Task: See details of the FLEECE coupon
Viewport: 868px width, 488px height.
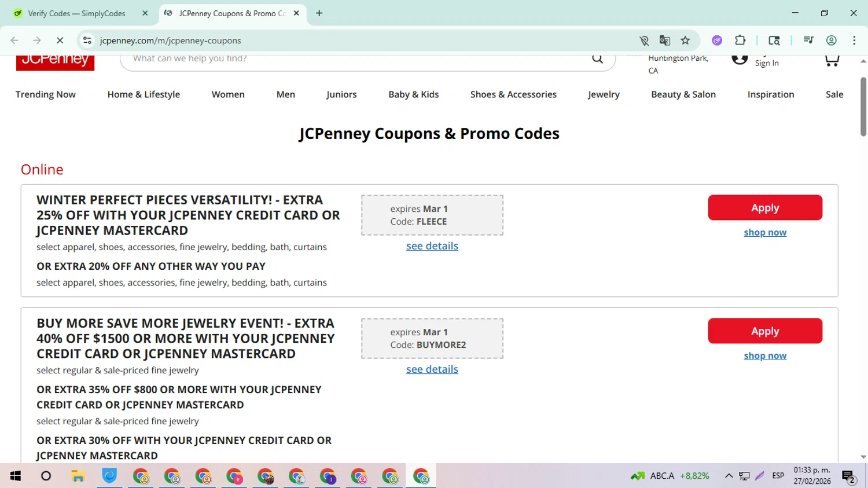Action: coord(432,246)
